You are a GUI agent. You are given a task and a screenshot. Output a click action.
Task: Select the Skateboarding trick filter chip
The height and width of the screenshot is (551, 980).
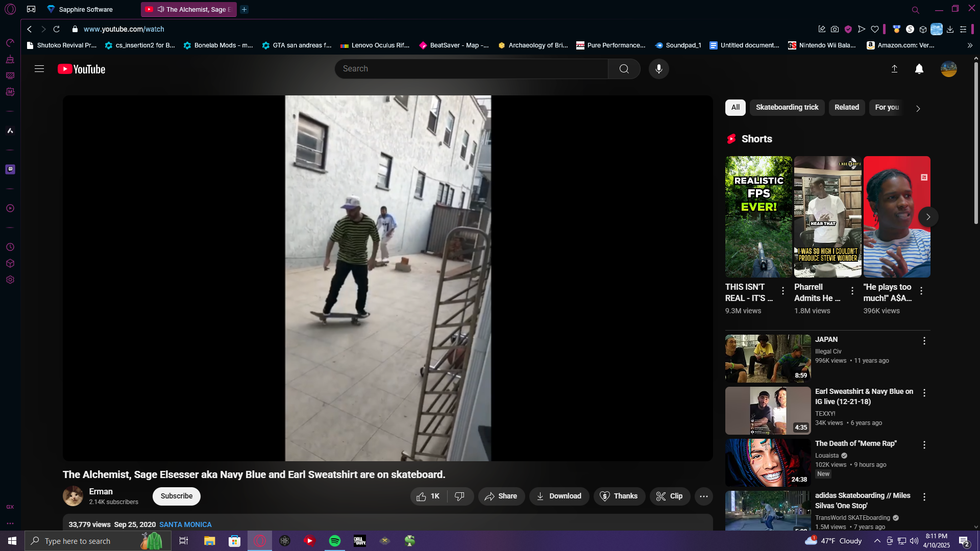coord(787,107)
